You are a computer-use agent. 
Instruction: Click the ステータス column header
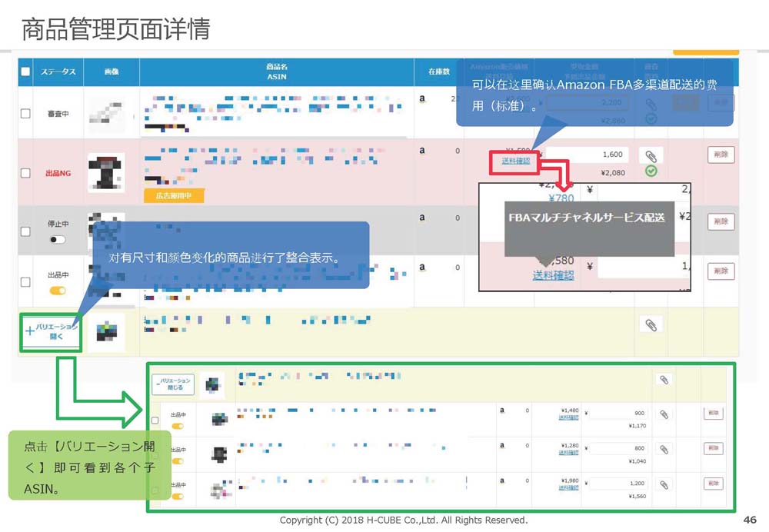(58, 71)
